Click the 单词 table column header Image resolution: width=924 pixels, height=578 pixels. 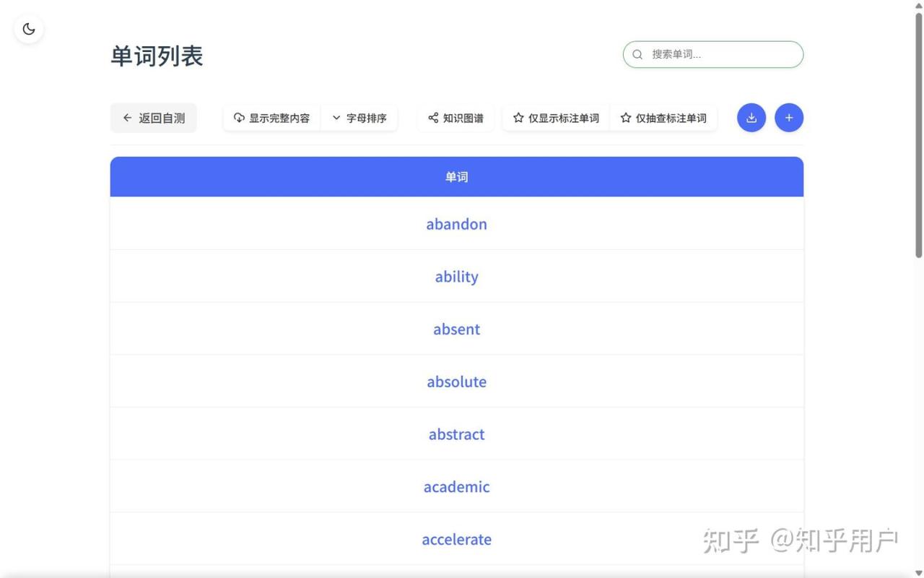456,177
